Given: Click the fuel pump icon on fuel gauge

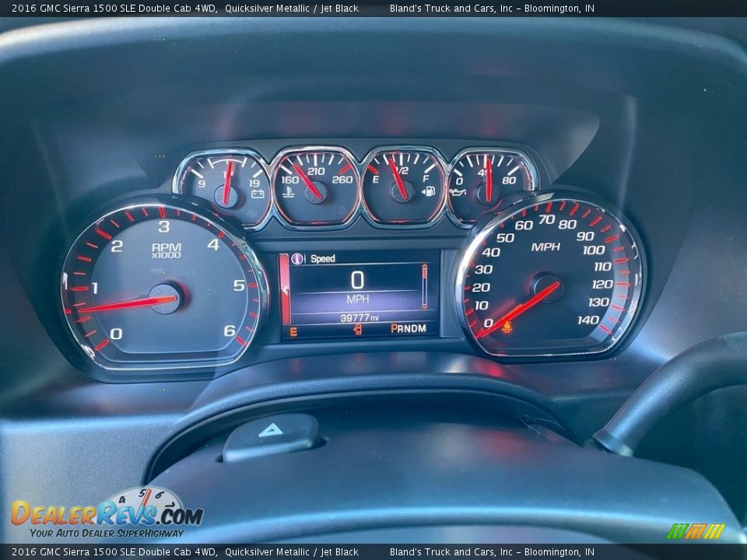Looking at the screenshot, I should point(428,191).
